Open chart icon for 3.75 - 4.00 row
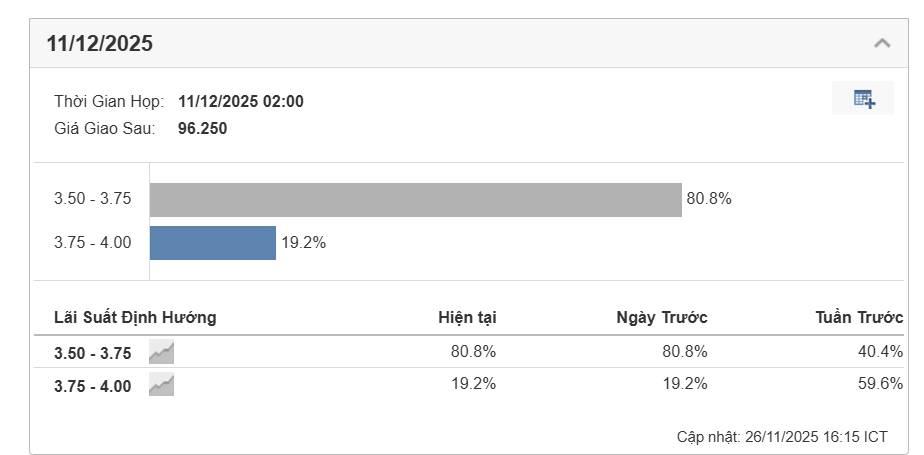The width and height of the screenshot is (924, 455). point(161,385)
